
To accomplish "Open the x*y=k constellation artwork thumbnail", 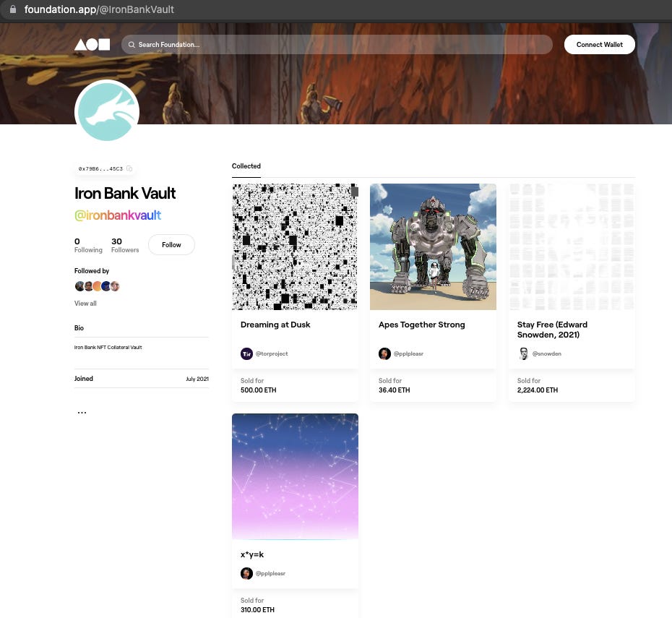I will click(295, 476).
